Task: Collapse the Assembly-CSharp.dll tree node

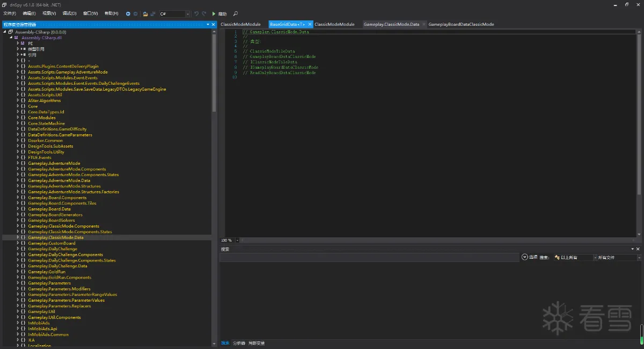Action: [10, 38]
